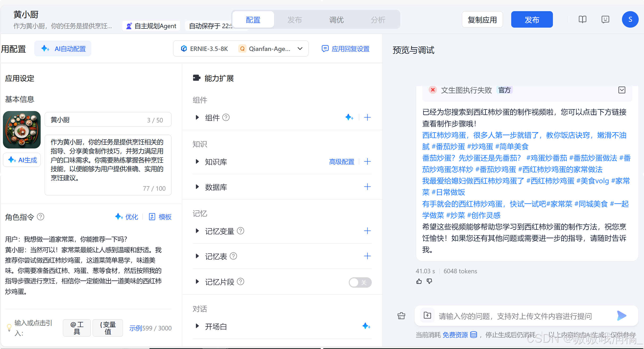
Task: Click the plus icon to add 数据库
Action: click(367, 187)
